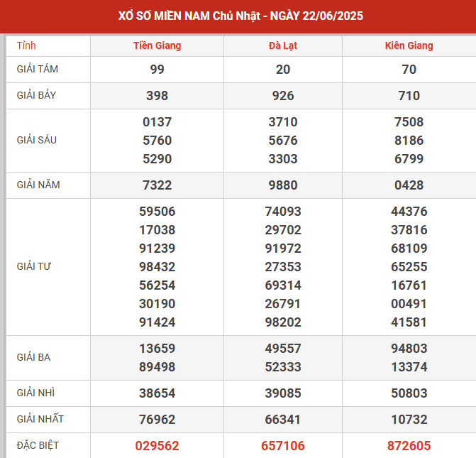Select Giải Tư number 30190
The image size is (476, 458).
click(157, 304)
